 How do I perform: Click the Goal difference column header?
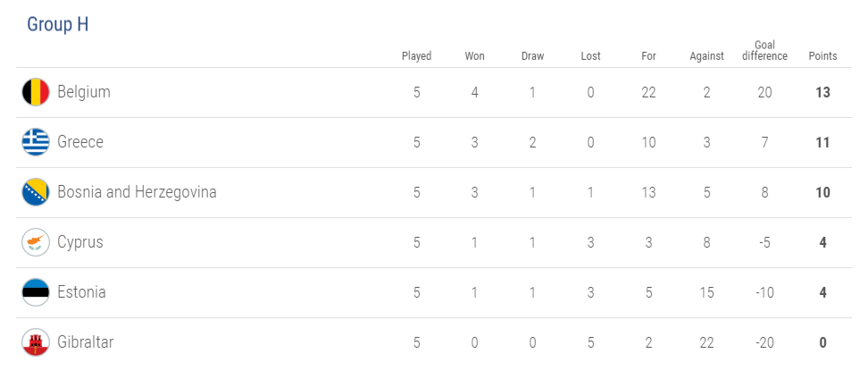[x=764, y=51]
